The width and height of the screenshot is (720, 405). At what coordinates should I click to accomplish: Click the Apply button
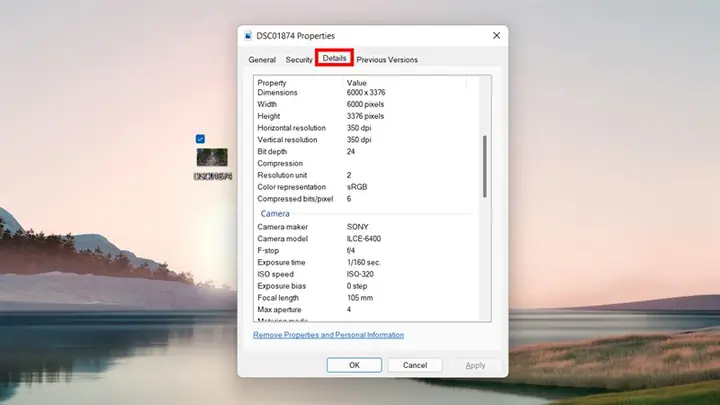tap(475, 365)
